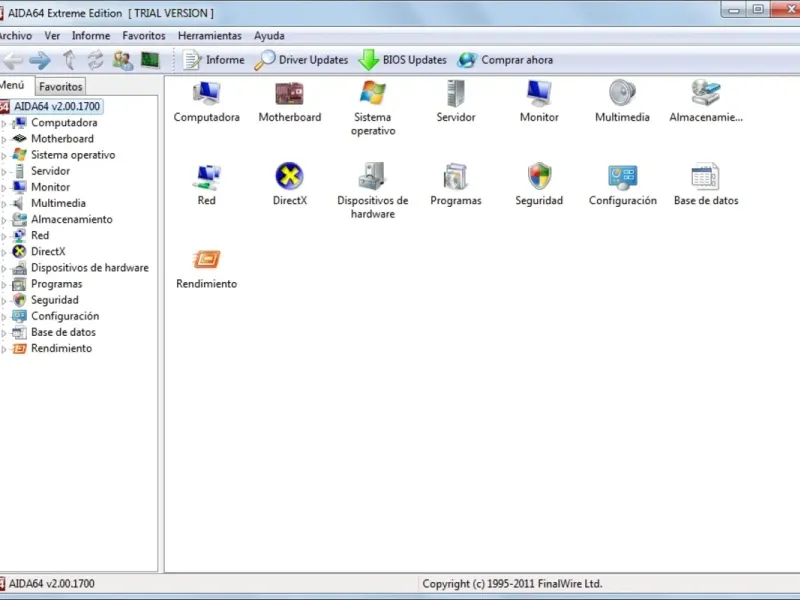
Task: Open the Multimedia speaker icon in main pane
Action: (622, 93)
